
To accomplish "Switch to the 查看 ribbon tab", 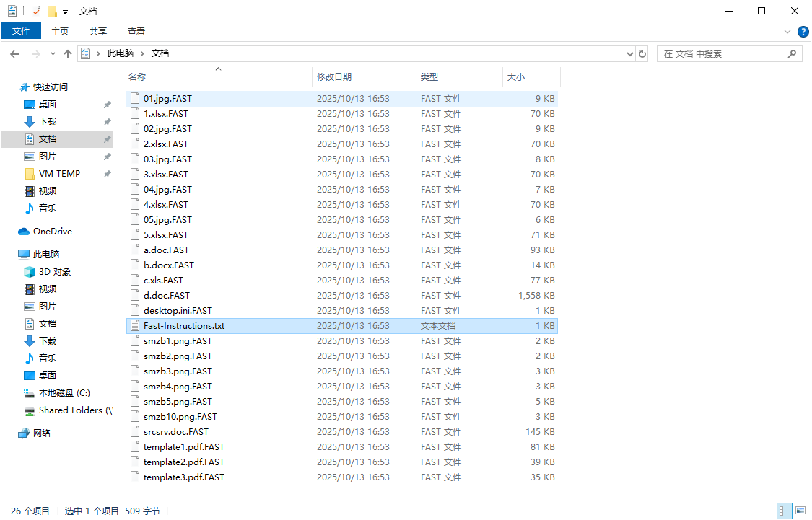I will point(136,31).
